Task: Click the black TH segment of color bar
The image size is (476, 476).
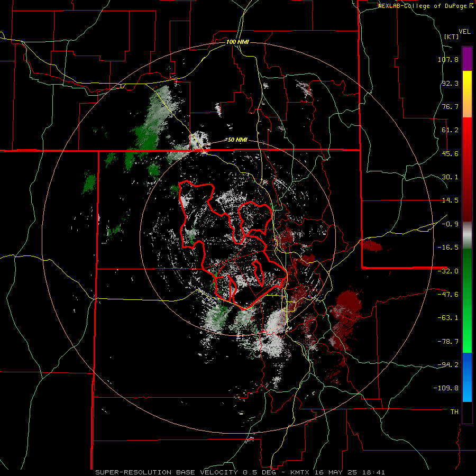Action: tap(467, 413)
